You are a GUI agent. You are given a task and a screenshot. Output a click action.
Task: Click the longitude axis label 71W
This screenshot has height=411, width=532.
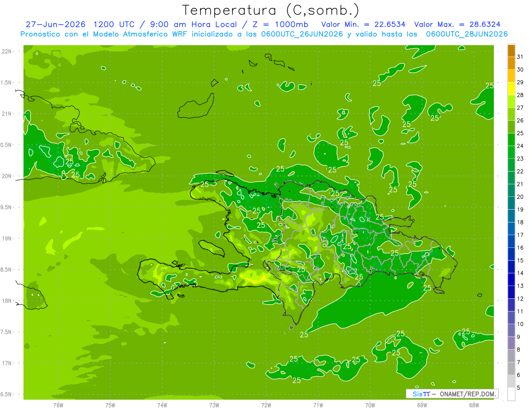coord(318,405)
